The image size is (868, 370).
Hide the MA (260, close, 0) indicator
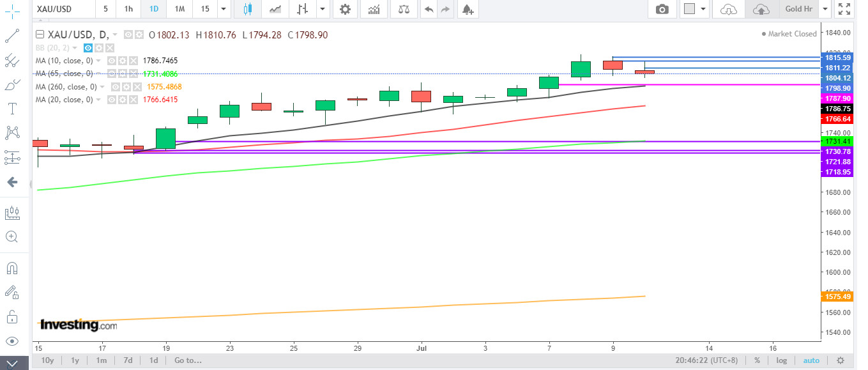(115, 87)
